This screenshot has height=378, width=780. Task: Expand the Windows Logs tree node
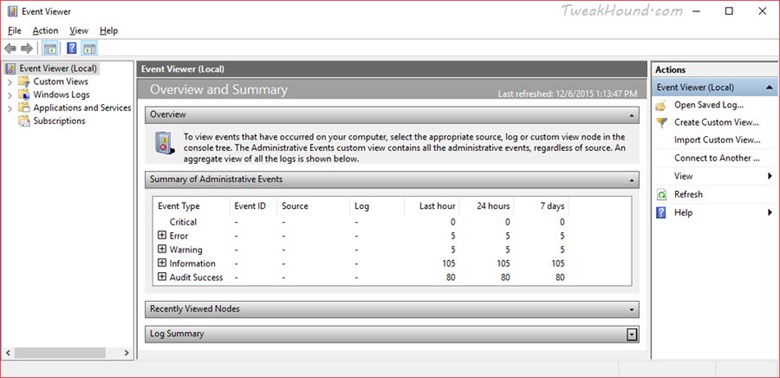click(10, 95)
